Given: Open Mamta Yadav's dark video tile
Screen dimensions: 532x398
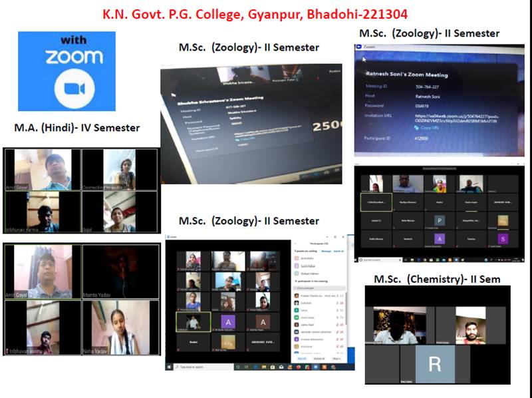Looking at the screenshot, I should 121,272.
